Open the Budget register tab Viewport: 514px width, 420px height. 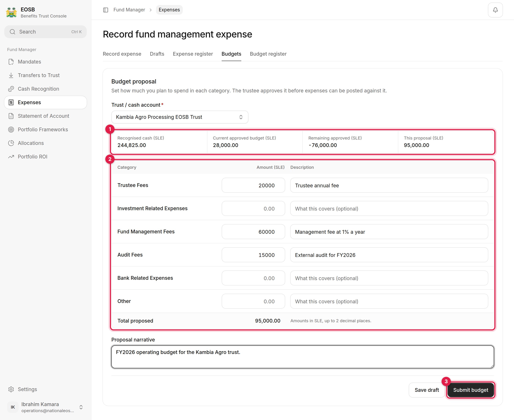[x=268, y=54]
